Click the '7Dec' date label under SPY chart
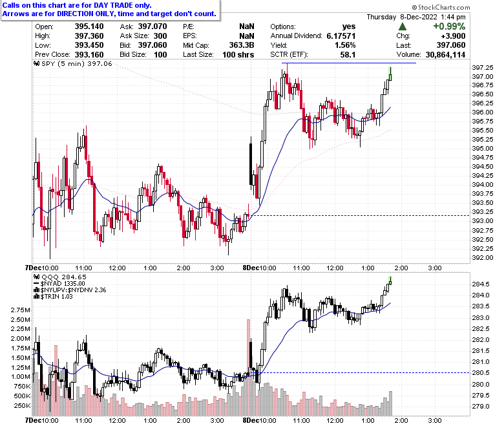The image size is (504, 426). (34, 268)
